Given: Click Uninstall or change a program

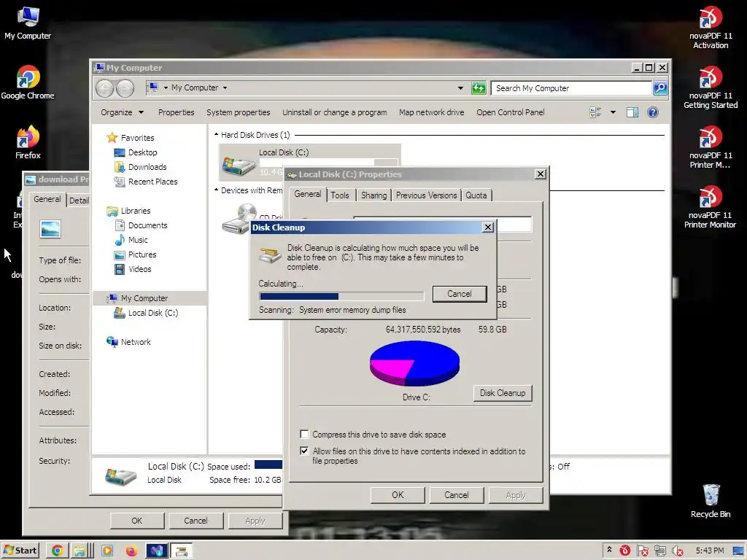Looking at the screenshot, I should pos(334,112).
